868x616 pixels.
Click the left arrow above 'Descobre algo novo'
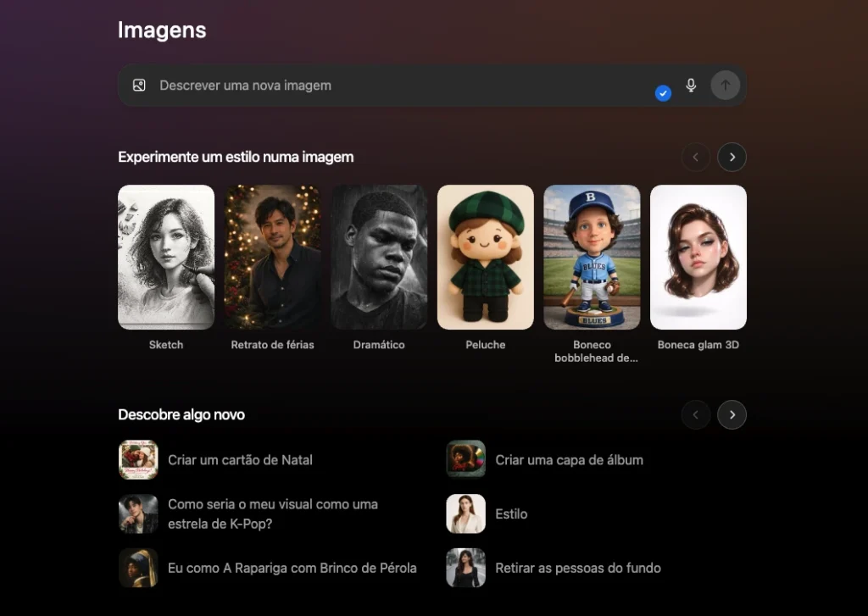pyautogui.click(x=695, y=414)
